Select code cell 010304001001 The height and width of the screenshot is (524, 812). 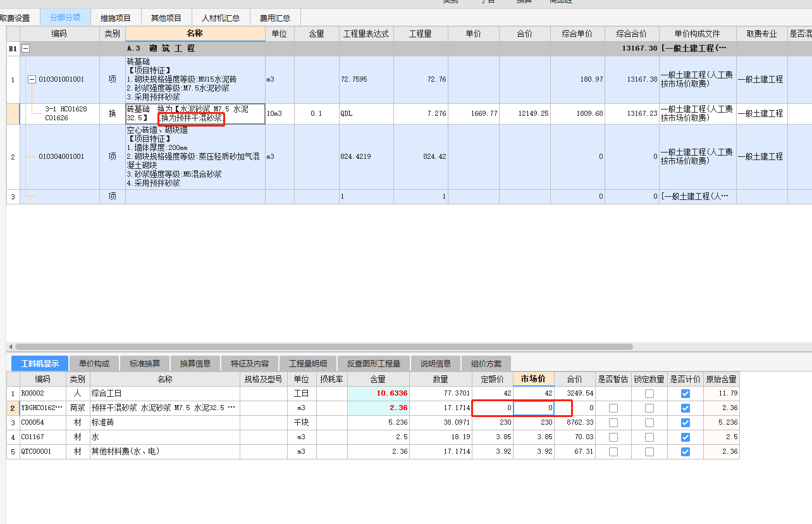tap(61, 157)
